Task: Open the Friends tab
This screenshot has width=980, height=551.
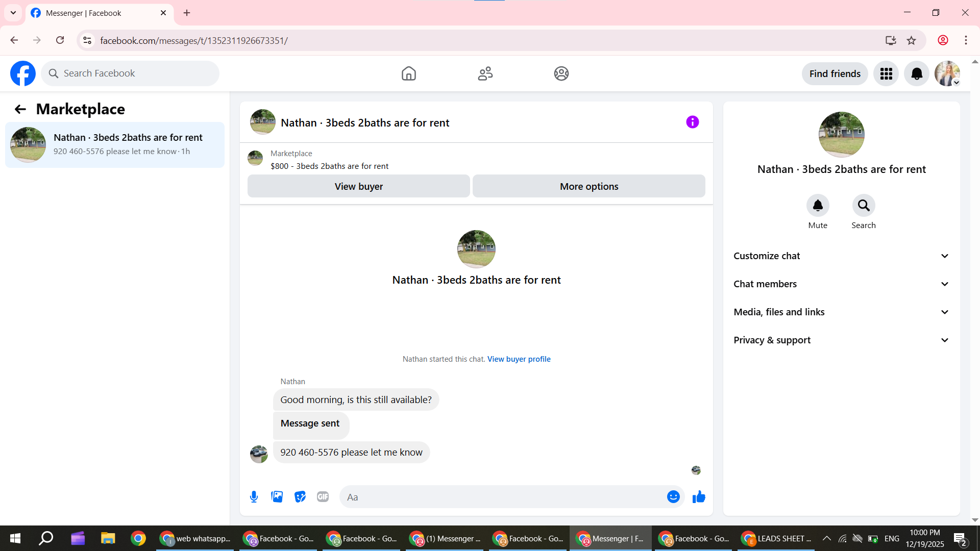Action: (485, 74)
